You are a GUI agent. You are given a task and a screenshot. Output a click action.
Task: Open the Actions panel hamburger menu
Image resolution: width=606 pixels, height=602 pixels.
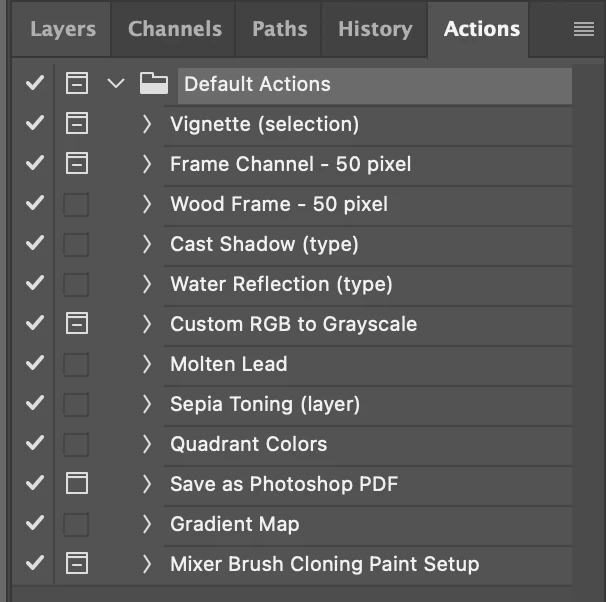point(584,30)
